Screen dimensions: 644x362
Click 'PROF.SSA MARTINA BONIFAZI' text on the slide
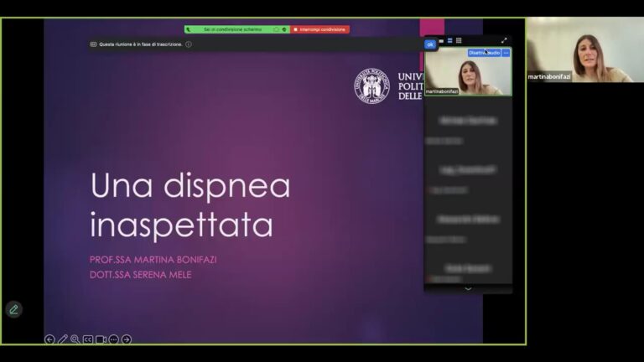point(153,260)
